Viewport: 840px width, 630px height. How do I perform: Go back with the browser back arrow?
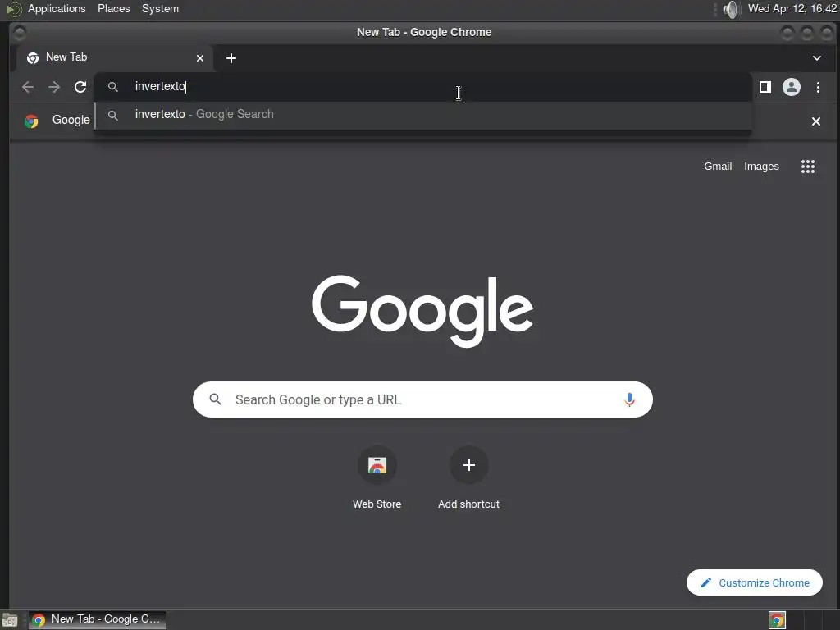pyautogui.click(x=28, y=87)
